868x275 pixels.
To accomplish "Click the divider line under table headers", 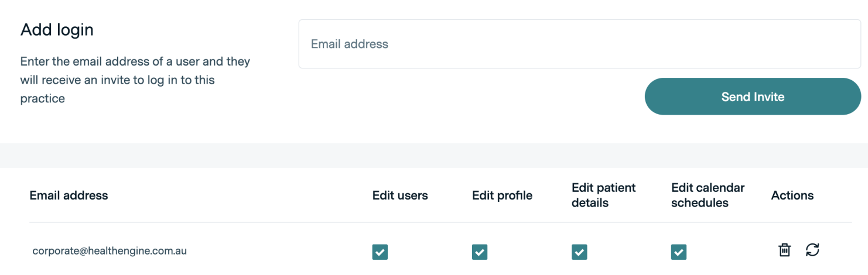I will [439, 222].
